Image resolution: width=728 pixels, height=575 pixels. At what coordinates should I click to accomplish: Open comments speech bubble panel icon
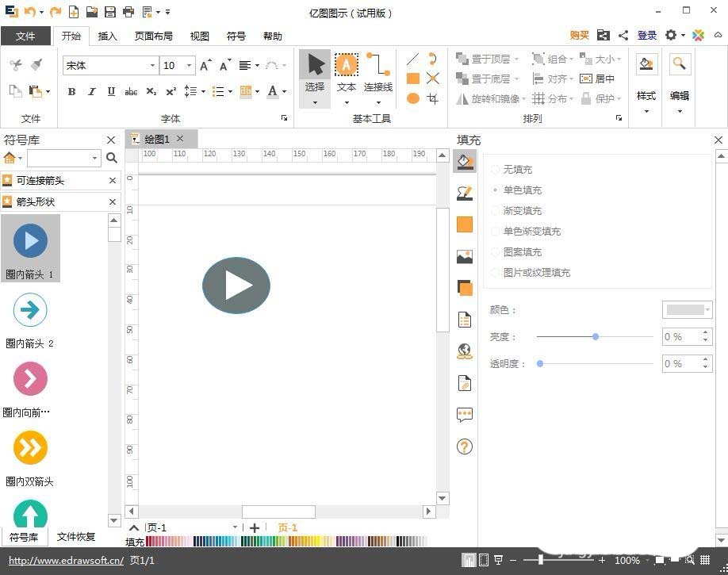(x=464, y=414)
